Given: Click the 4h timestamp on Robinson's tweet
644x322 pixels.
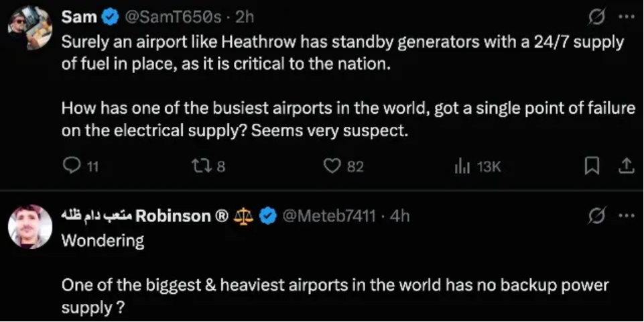Looking at the screenshot, I should click(x=399, y=216).
